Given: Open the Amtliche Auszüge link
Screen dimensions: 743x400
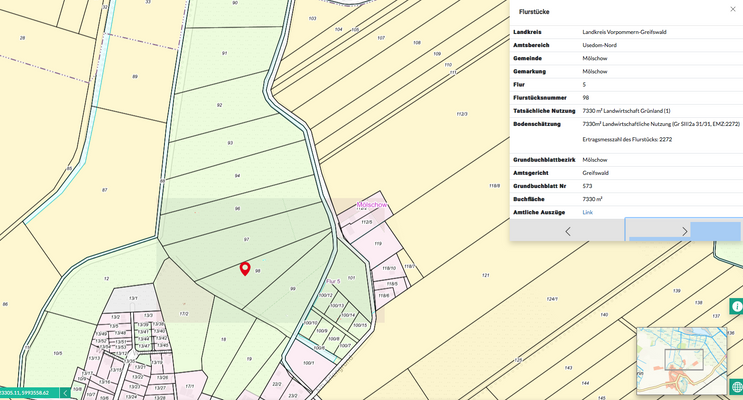Looking at the screenshot, I should pos(588,212).
